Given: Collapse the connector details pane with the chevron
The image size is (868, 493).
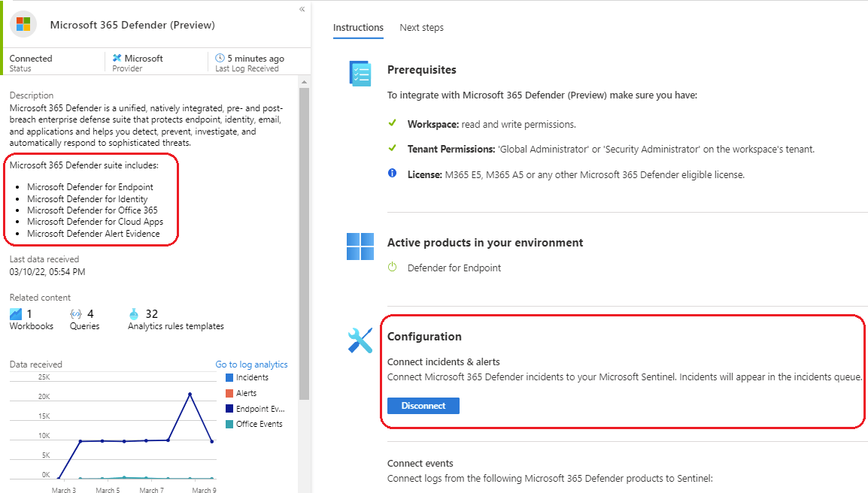Looking at the screenshot, I should coord(302,9).
